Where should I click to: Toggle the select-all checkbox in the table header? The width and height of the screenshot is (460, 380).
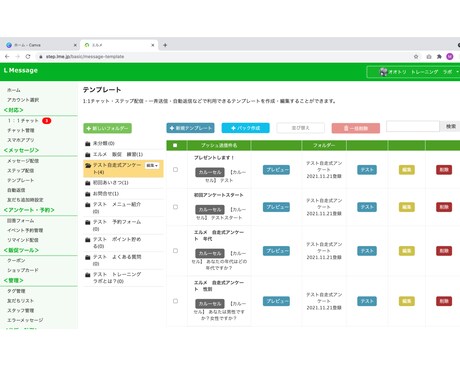[x=175, y=145]
